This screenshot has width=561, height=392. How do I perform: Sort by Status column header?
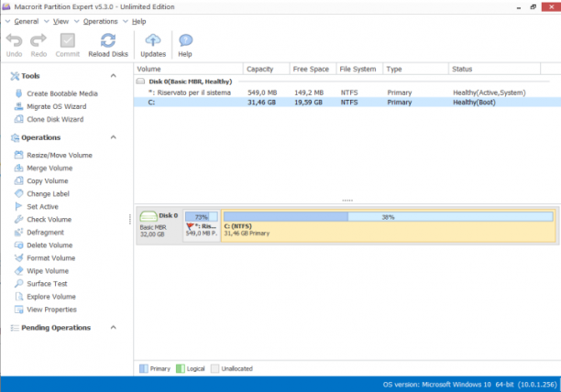[494, 69]
